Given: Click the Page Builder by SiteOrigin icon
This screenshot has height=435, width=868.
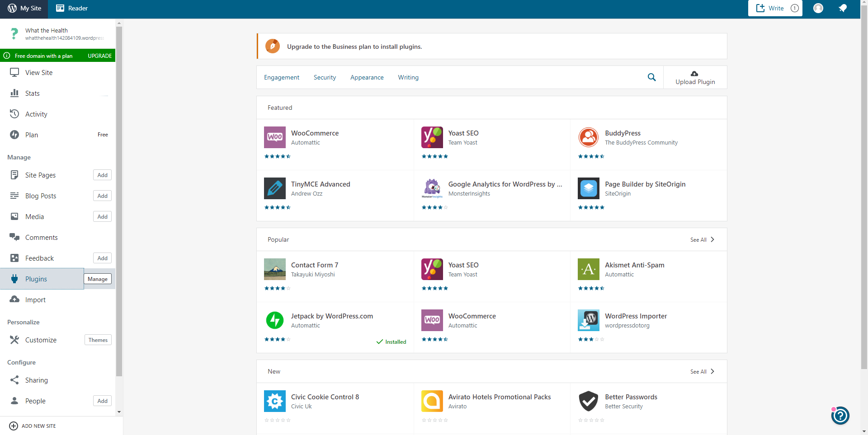Looking at the screenshot, I should coord(589,188).
